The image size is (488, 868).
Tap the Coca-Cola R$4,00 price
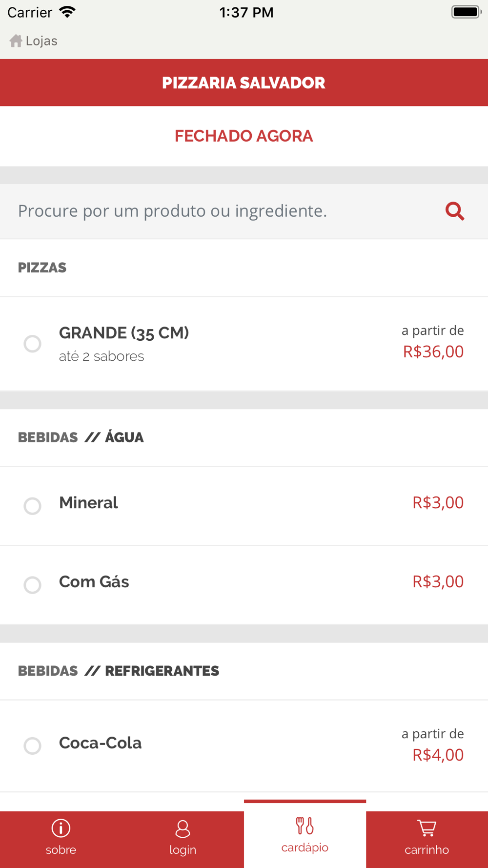pyautogui.click(x=438, y=755)
